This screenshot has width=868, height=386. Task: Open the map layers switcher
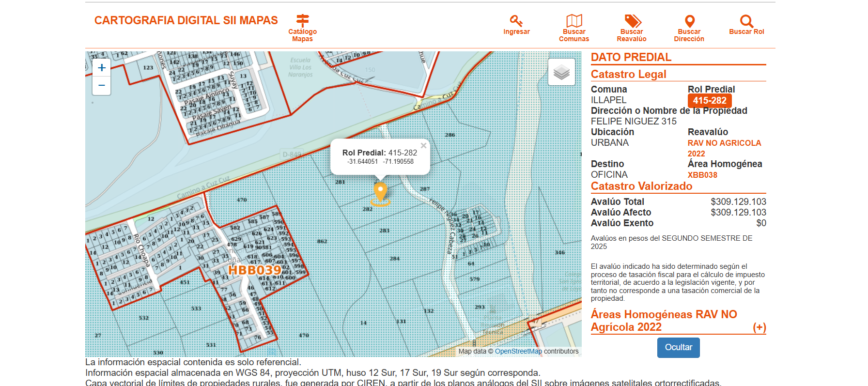point(561,72)
